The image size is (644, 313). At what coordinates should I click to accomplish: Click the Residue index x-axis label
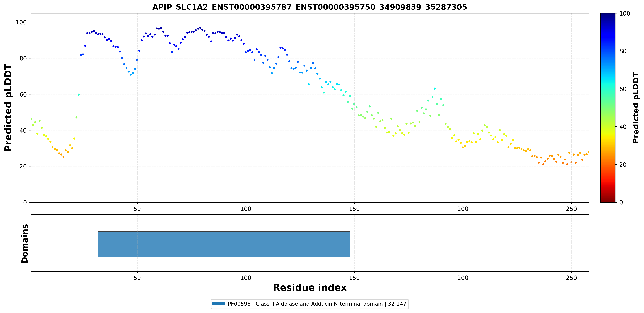tap(310, 287)
